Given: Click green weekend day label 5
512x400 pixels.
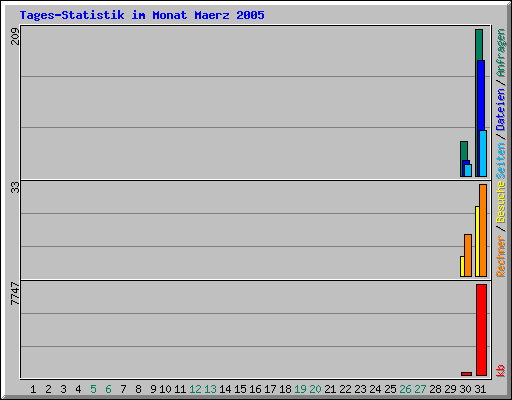Looking at the screenshot, I should coord(93,389).
